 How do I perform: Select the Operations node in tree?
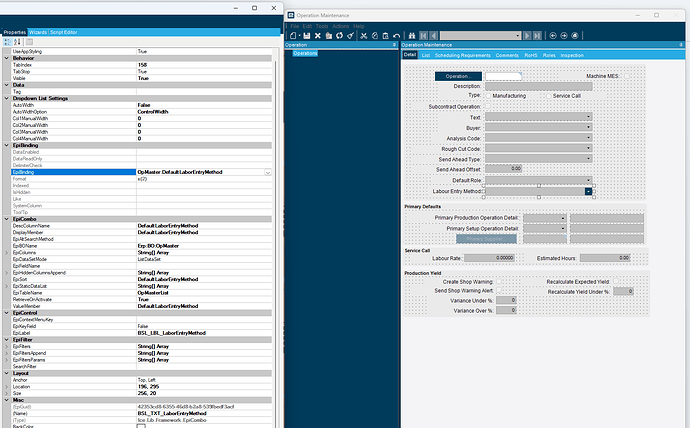tap(305, 53)
